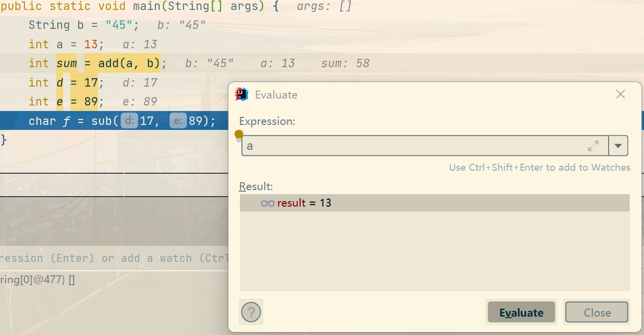Click the Close button in the dialog
This screenshot has width=644, height=335.
coord(597,313)
